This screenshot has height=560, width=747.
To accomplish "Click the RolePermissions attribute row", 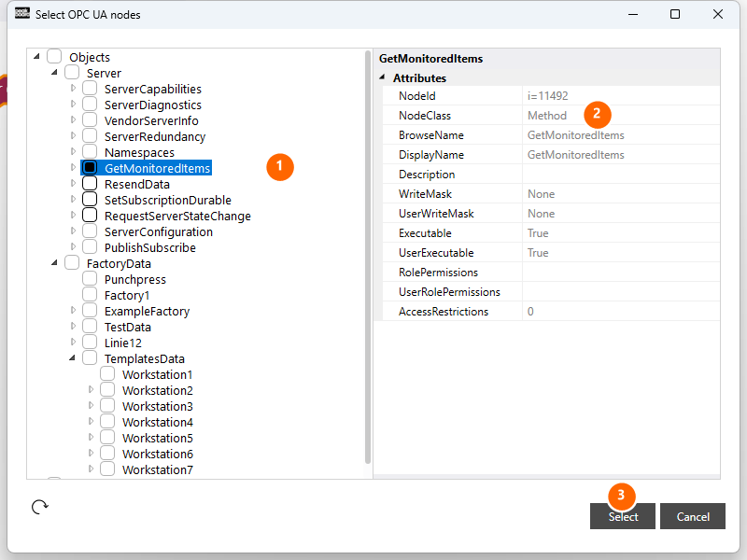I will [x=551, y=272].
